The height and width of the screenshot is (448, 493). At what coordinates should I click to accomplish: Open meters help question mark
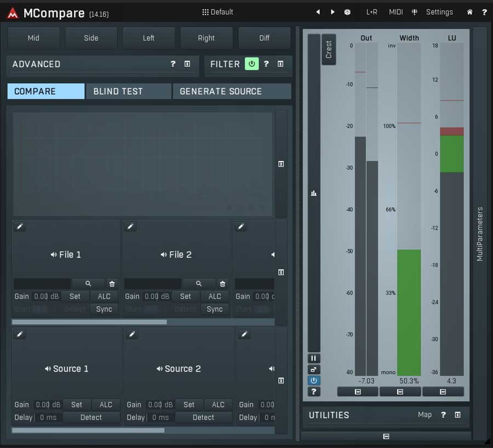313,392
